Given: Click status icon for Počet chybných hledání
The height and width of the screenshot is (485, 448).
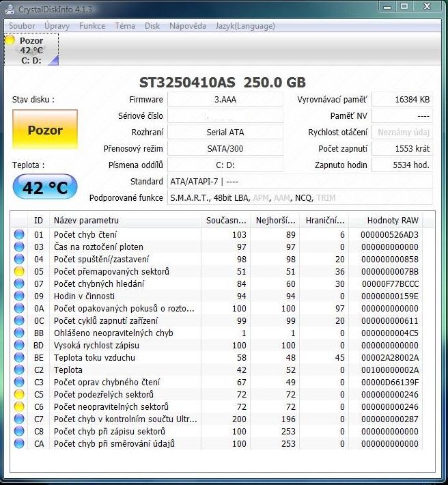Looking at the screenshot, I should (19, 283).
